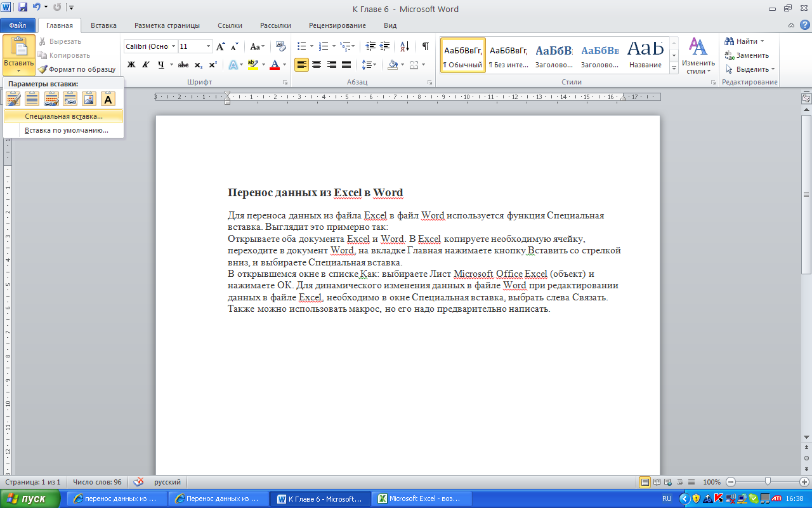Click the spell check status icon

[139, 482]
